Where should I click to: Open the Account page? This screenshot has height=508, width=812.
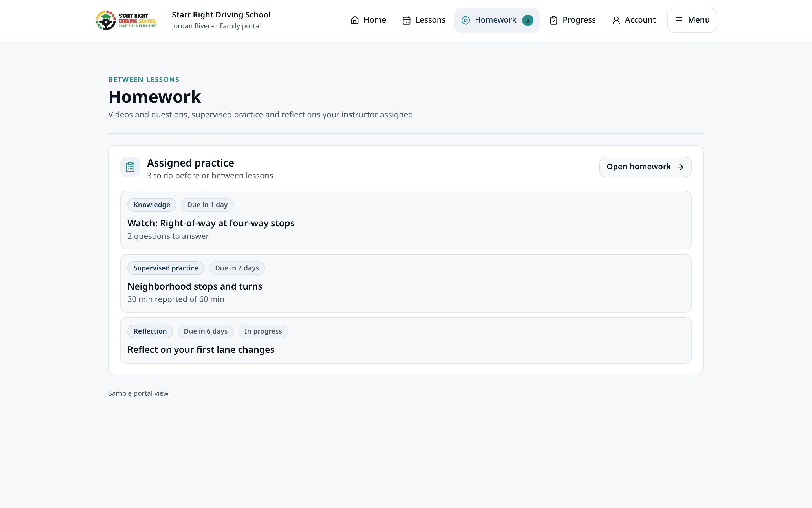pyautogui.click(x=634, y=20)
